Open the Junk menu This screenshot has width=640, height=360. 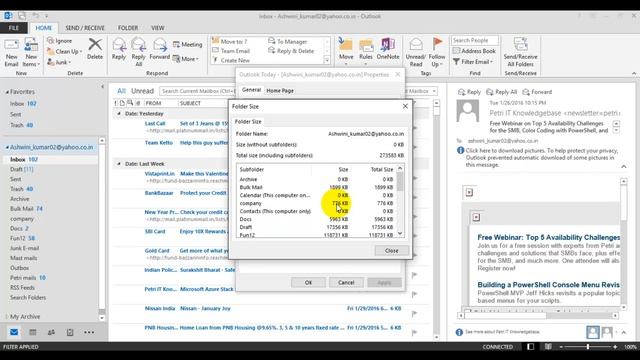tap(60, 62)
